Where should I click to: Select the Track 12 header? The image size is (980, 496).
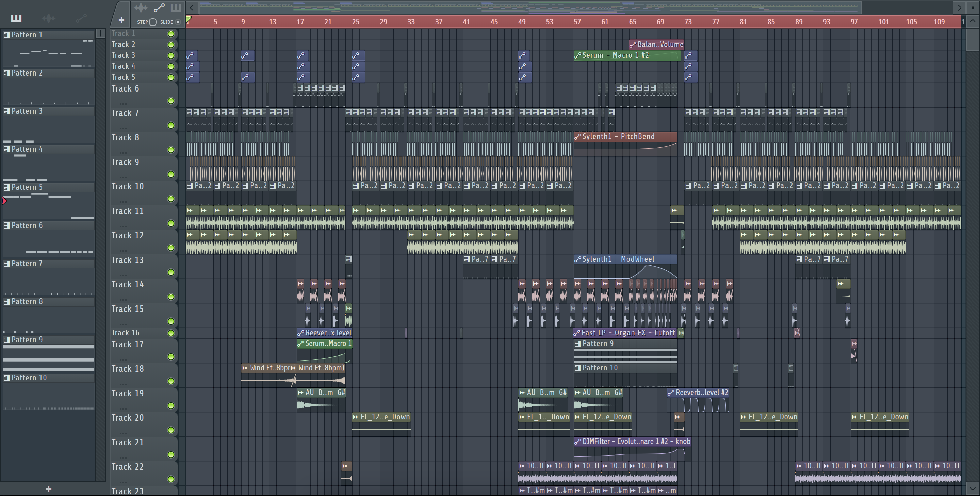(x=144, y=242)
